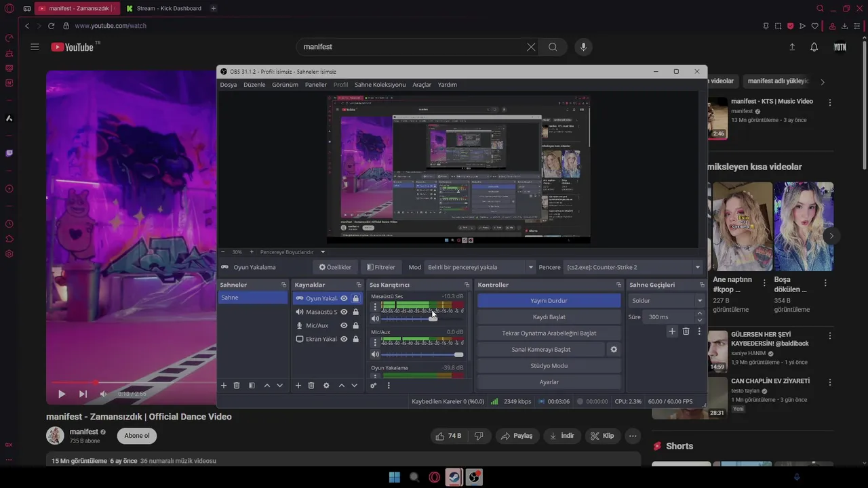Image resolution: width=868 pixels, height=488 pixels.
Task: Switch to Stream - Kick Dashboard tab
Action: point(164,8)
